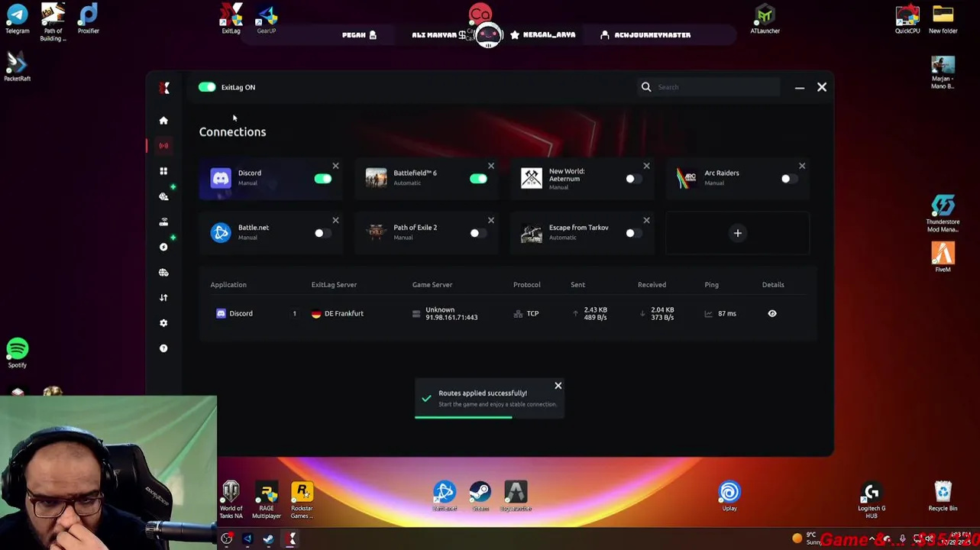Add a new connection with plus card
The height and width of the screenshot is (550, 980).
(x=738, y=233)
